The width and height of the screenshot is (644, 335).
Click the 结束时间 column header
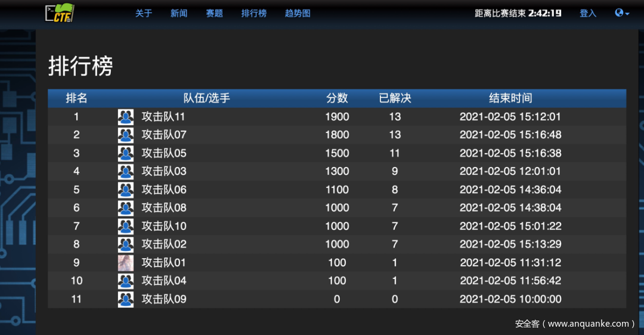click(510, 98)
